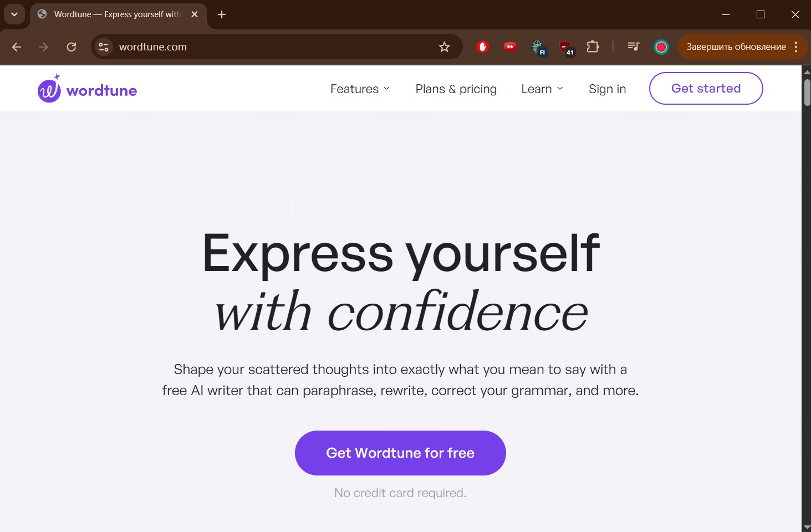Click the watermelon profile avatar
The width and height of the screenshot is (811, 532).
(x=661, y=47)
